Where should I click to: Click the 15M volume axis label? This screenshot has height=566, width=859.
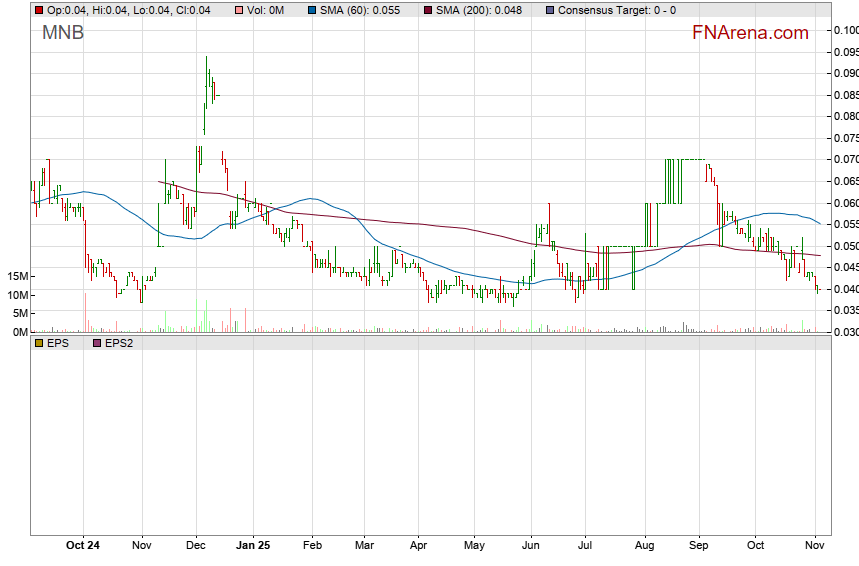pyautogui.click(x=15, y=276)
